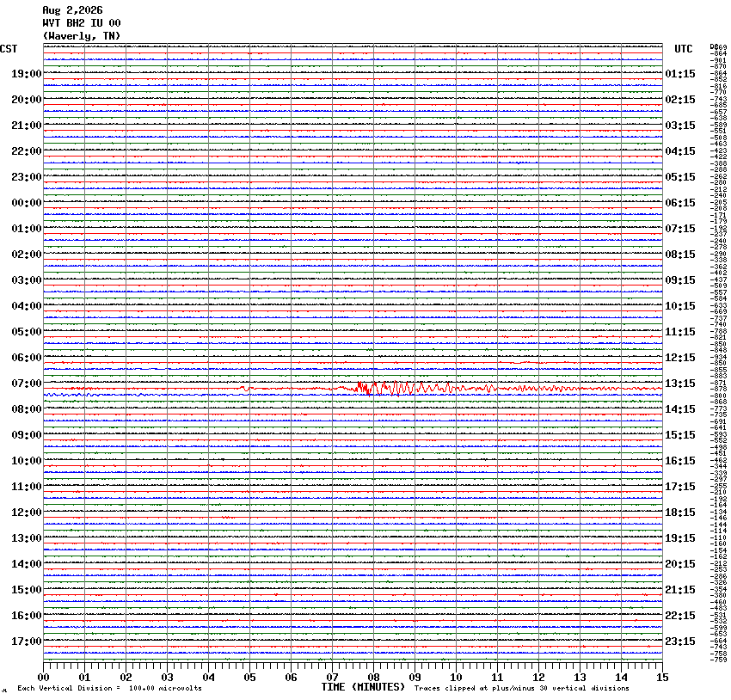Image resolution: width=731 pixels, height=700 pixels.
Task: Click the (Waverly, TN) location label
Action: click(x=82, y=36)
